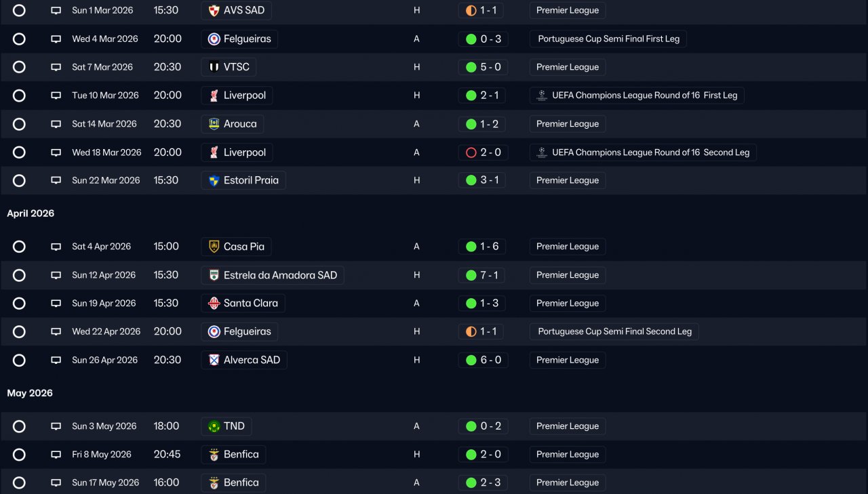Click the Benfica crest on 8 May fixture
868x494 pixels.
pos(214,455)
